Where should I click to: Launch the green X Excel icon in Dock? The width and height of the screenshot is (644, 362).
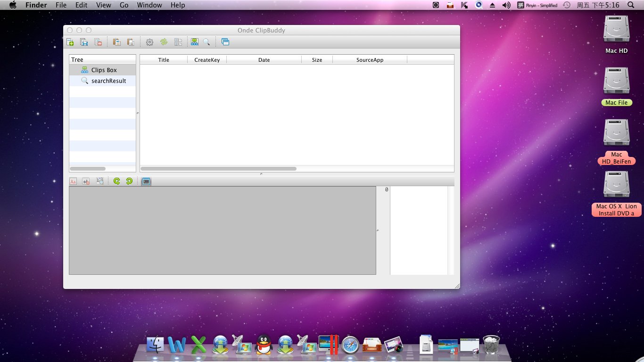pos(198,345)
